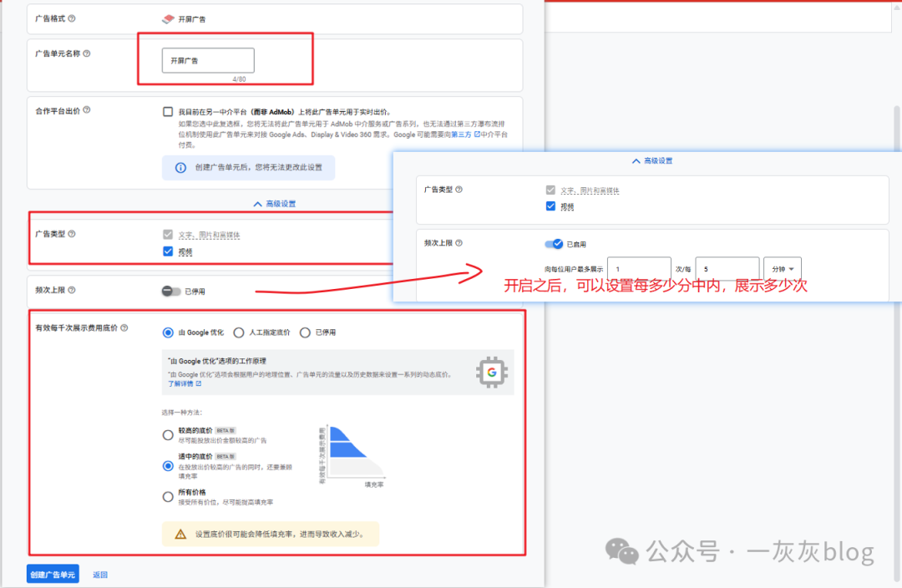Screen dimensions: 902x588
Task: Click the 频次上限 help icon
Action: point(72,290)
